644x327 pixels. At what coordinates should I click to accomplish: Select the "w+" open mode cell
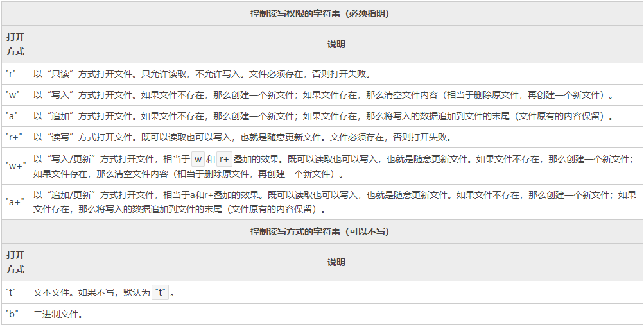(x=15, y=166)
